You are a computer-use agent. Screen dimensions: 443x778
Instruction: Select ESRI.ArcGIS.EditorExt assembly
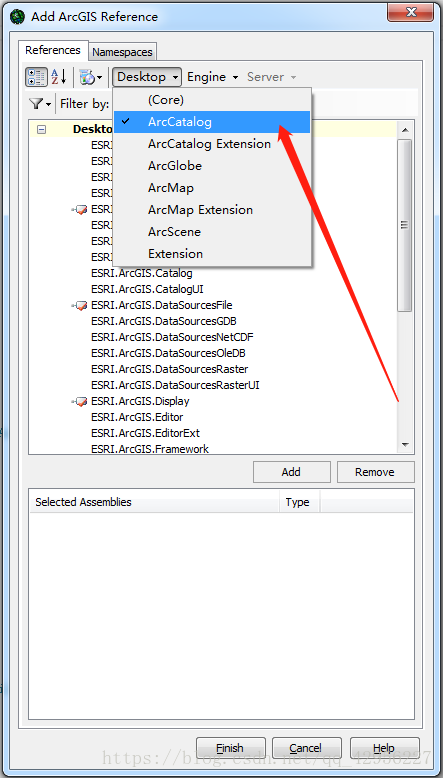point(145,433)
